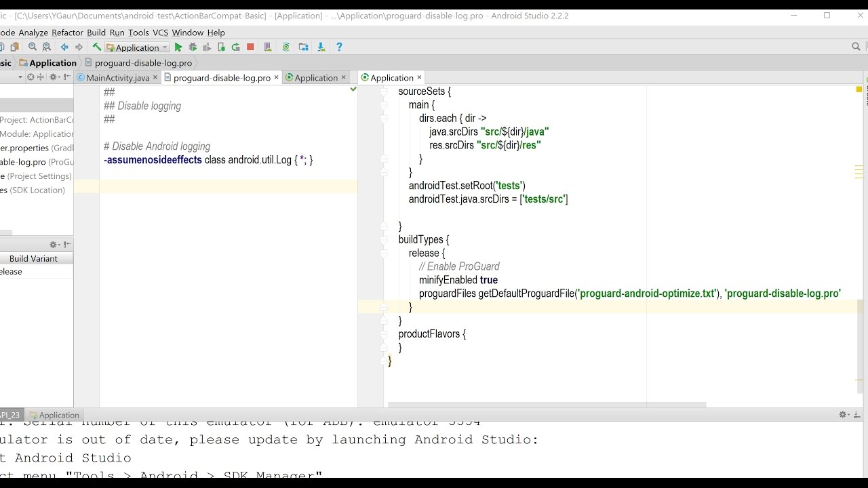Open the Refactor menu
Image resolution: width=868 pixels, height=488 pixels.
pos(68,33)
